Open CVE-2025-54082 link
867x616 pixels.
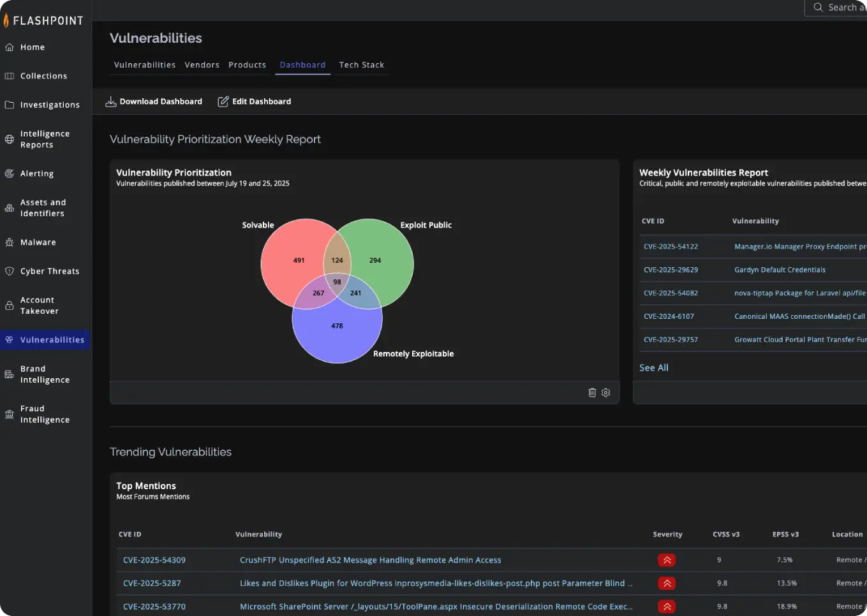[x=671, y=293]
